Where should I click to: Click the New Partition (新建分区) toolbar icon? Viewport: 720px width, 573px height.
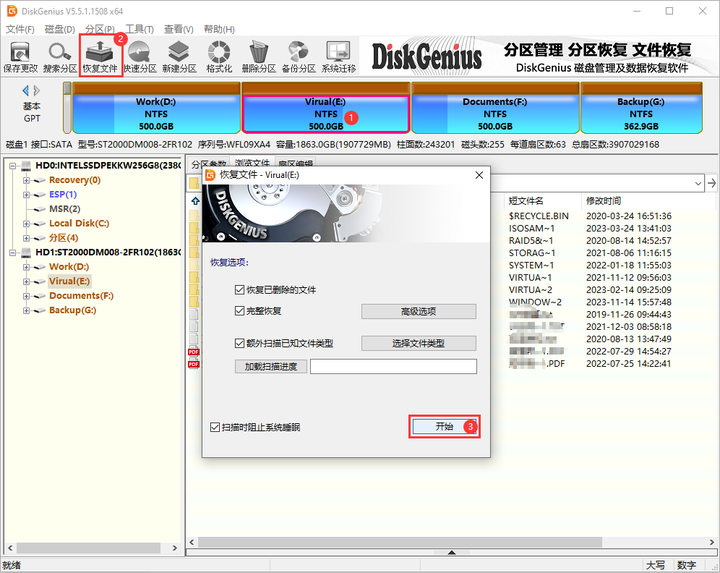[x=179, y=57]
